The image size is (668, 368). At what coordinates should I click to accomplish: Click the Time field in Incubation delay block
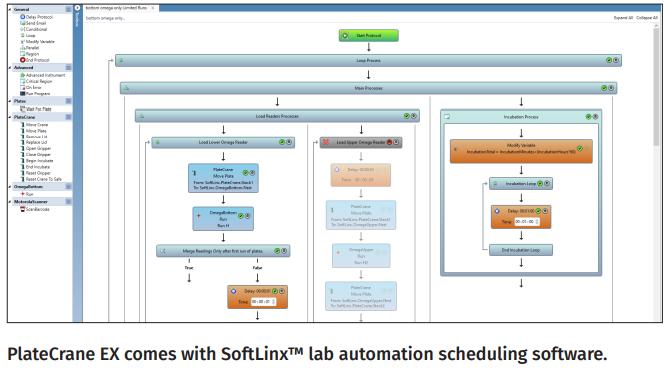[527, 222]
